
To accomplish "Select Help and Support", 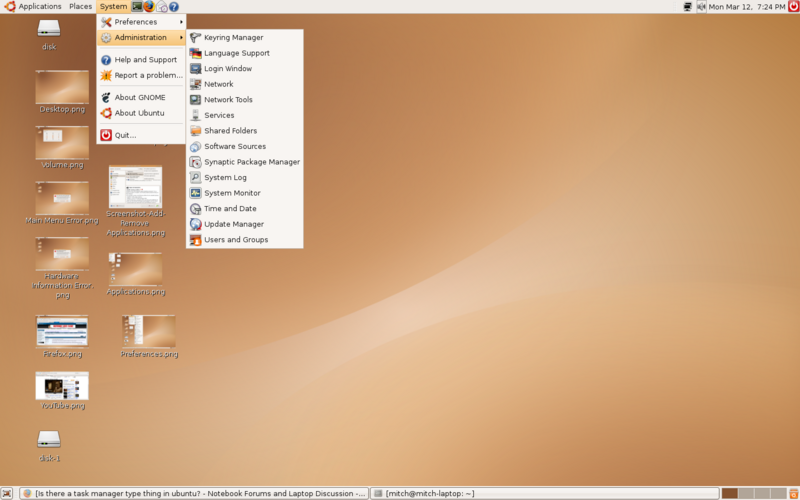I will coord(141,60).
